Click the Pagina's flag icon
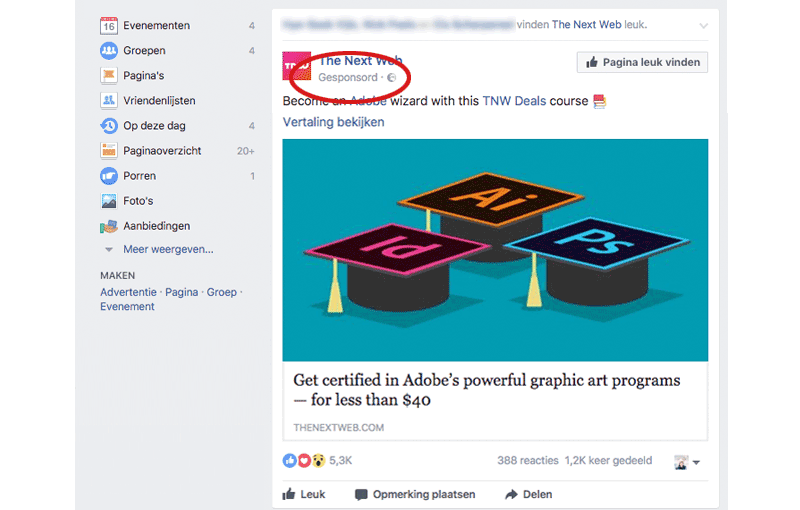800x510 pixels. tap(109, 75)
